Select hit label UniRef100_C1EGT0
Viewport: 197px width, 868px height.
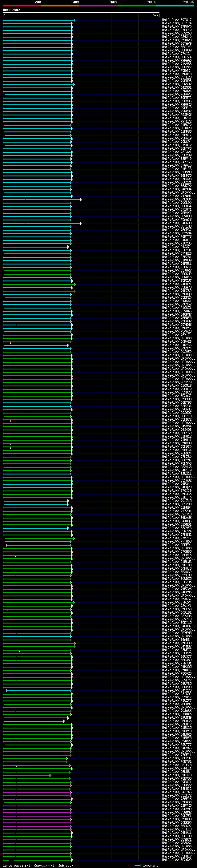coord(177,125)
